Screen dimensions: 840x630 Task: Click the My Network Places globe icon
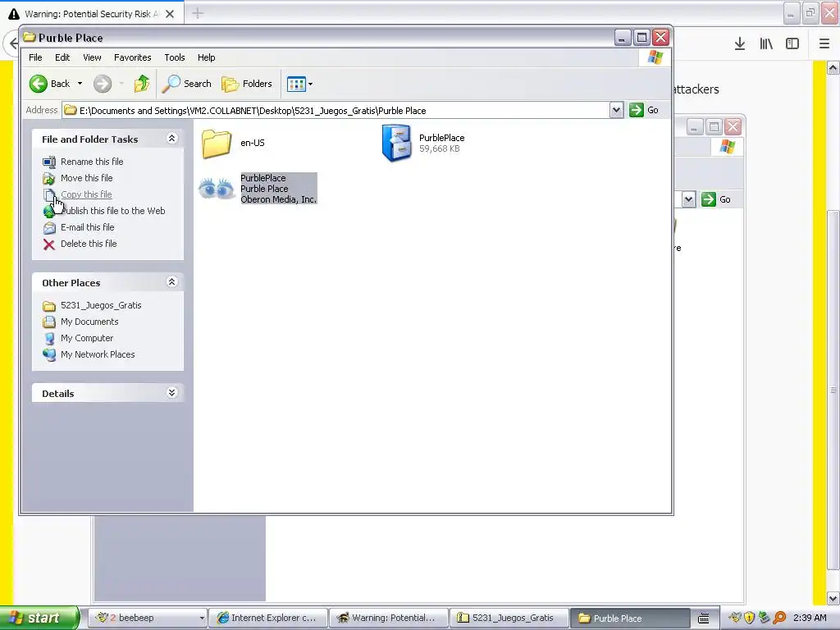49,354
